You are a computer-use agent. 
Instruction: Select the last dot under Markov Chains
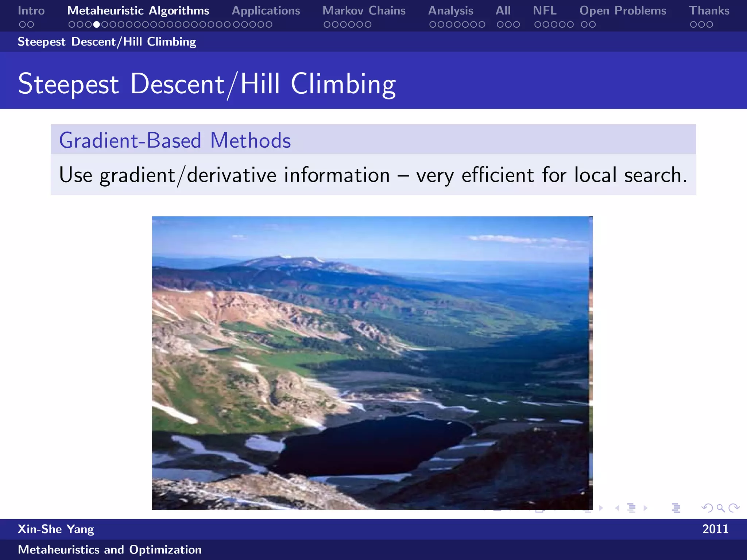click(x=368, y=24)
